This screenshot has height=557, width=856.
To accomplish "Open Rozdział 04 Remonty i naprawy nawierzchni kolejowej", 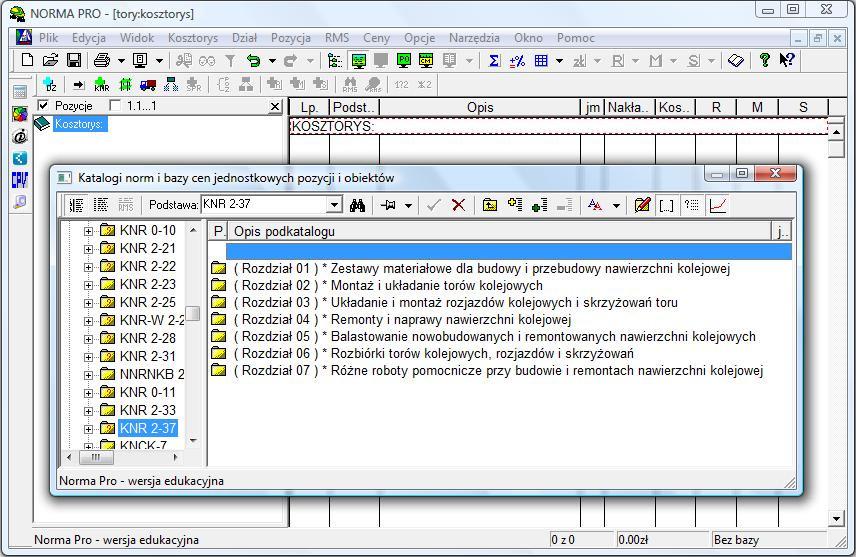I will coord(402,319).
